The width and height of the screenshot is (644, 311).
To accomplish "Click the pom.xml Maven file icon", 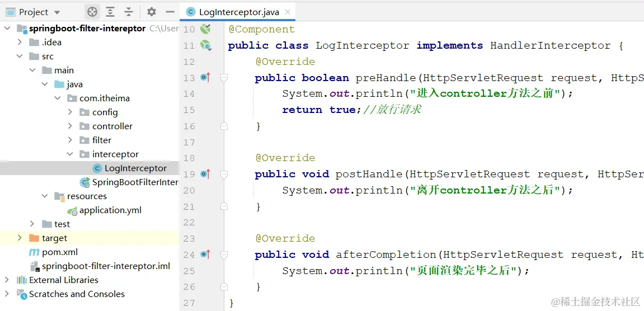I will (x=34, y=252).
